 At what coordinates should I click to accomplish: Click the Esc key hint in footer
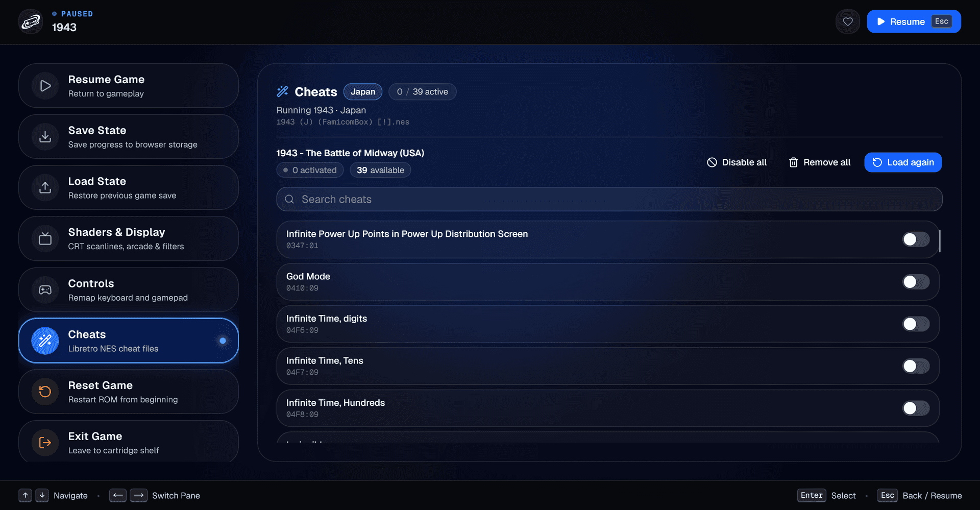pos(887,495)
